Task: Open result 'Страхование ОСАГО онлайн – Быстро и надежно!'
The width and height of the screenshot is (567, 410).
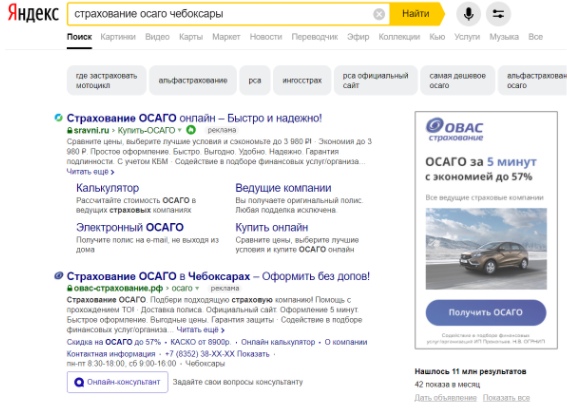Action: (194, 118)
